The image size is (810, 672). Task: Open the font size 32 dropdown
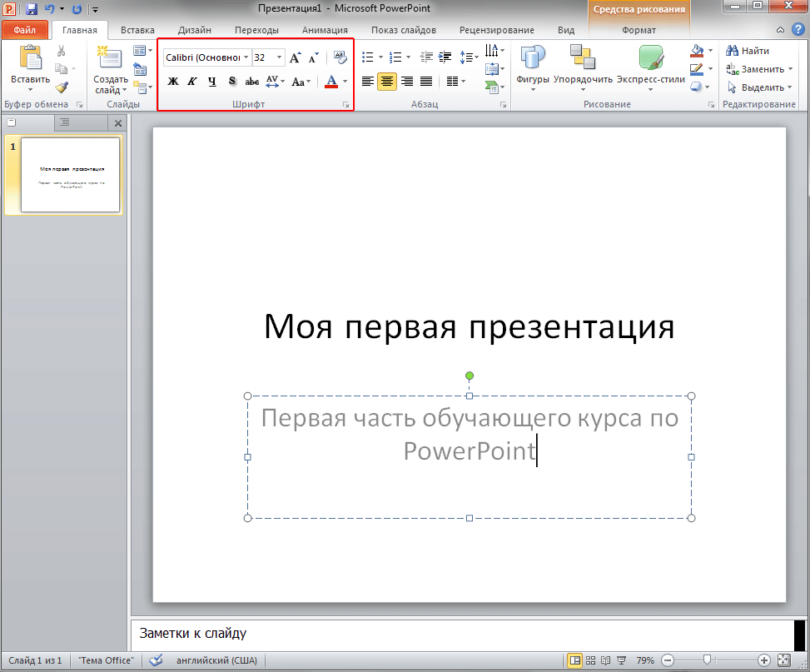pyautogui.click(x=279, y=57)
